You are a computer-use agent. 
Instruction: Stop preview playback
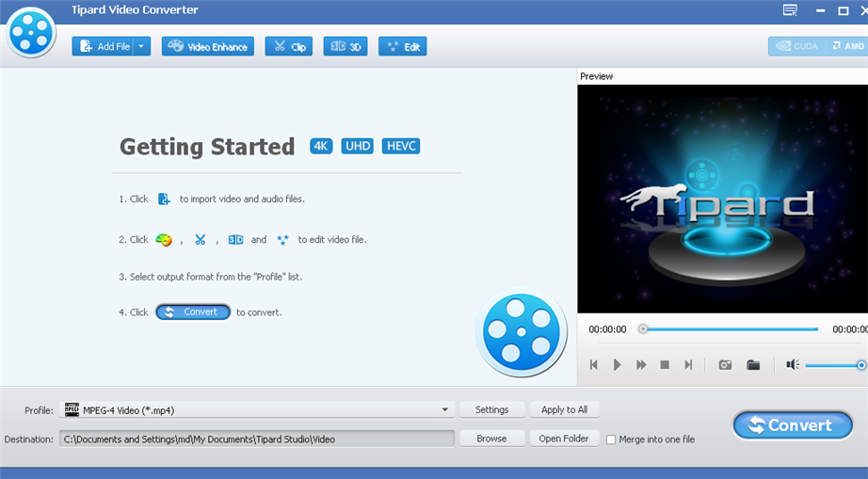pyautogui.click(x=665, y=364)
